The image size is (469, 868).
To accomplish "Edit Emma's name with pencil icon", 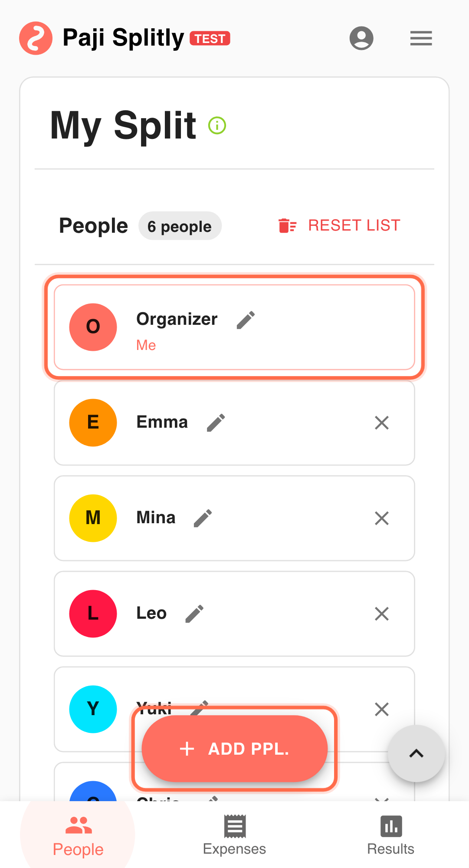I will (x=216, y=422).
